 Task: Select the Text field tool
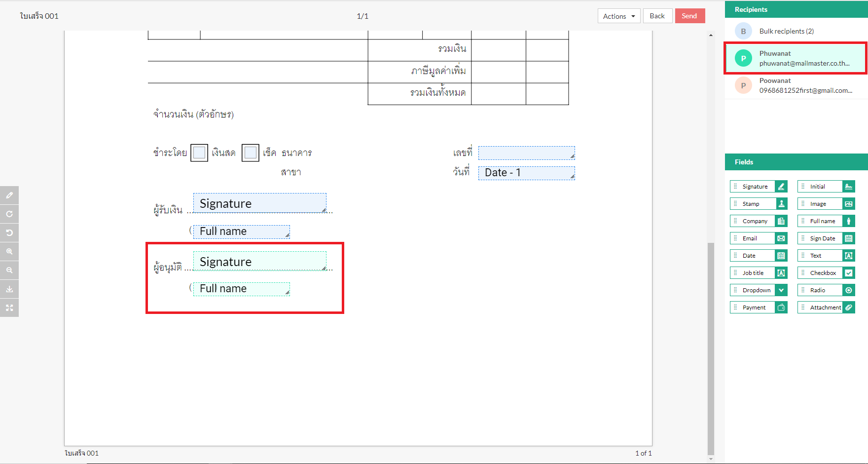826,256
